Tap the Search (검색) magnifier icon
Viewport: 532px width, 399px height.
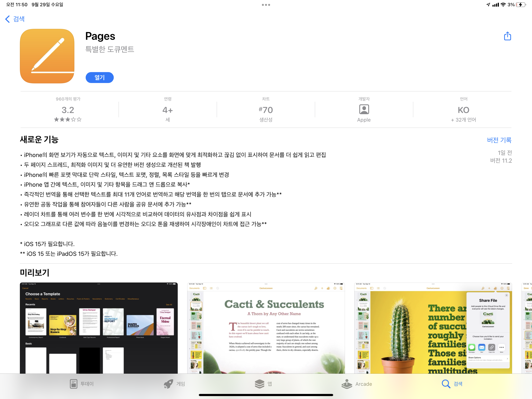click(446, 384)
